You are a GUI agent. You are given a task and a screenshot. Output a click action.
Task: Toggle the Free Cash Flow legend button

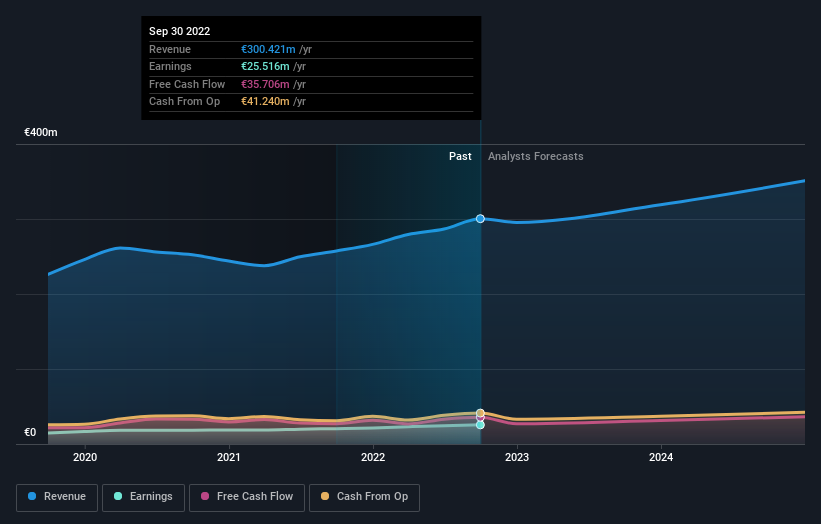[x=247, y=497]
